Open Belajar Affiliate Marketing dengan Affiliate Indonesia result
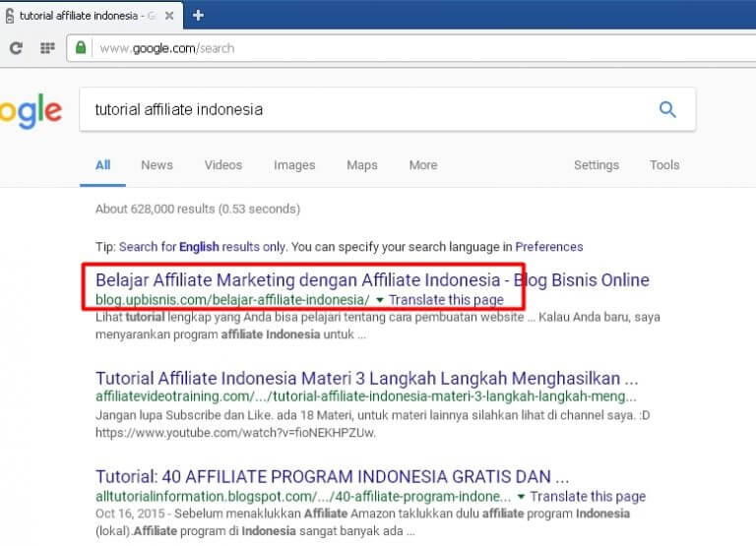Image resolution: width=756 pixels, height=546 pixels. point(372,280)
